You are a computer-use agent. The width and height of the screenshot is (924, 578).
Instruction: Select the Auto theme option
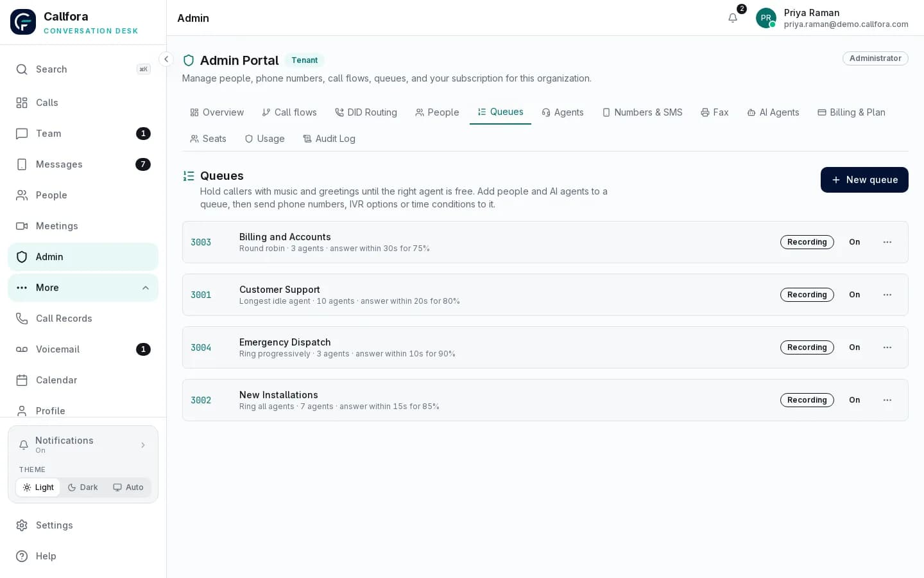pyautogui.click(x=128, y=487)
